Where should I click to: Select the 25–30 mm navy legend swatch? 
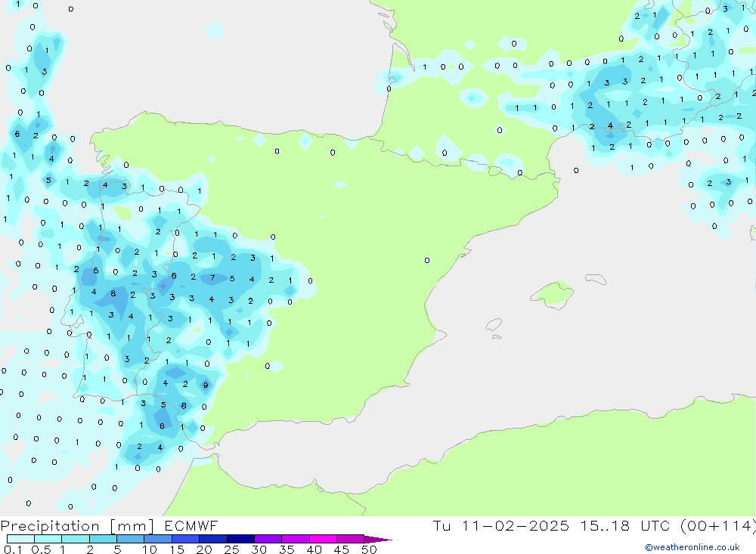point(240,539)
